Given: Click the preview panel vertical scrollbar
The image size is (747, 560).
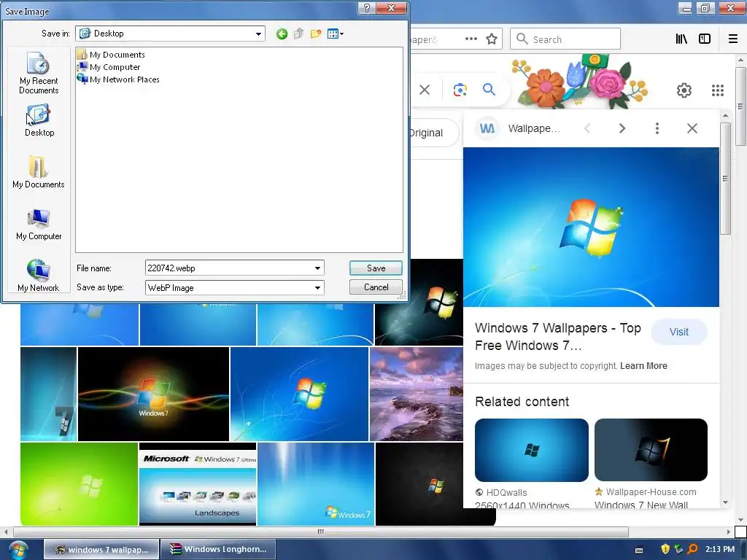Looking at the screenshot, I should tap(725, 179).
